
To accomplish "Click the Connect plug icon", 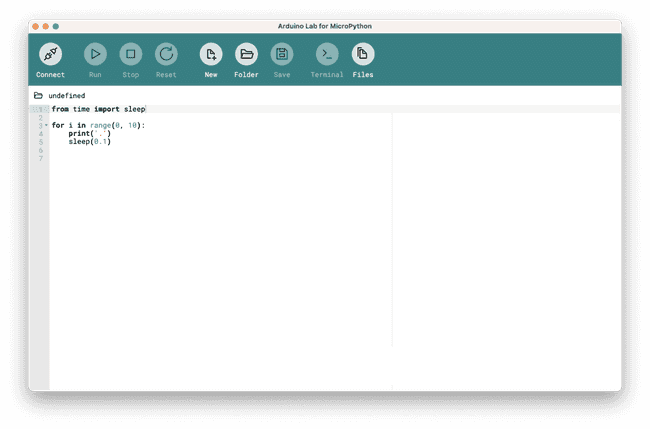I will [50, 54].
